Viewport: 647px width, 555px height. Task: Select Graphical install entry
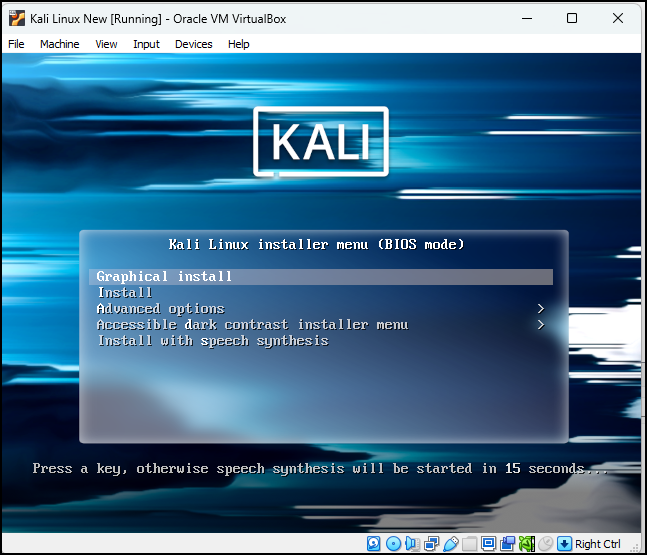(x=321, y=276)
